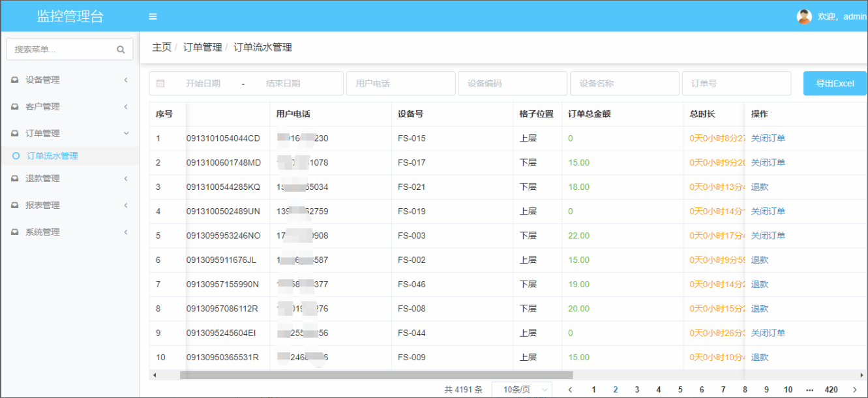
Task: Focus the 设备名称 filter field
Action: tap(625, 84)
